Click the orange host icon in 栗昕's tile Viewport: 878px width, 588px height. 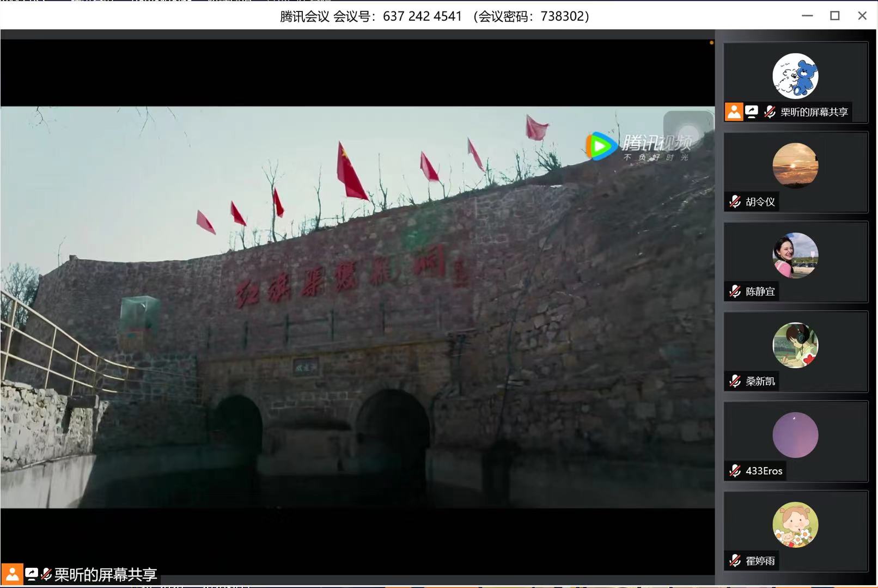point(734,112)
